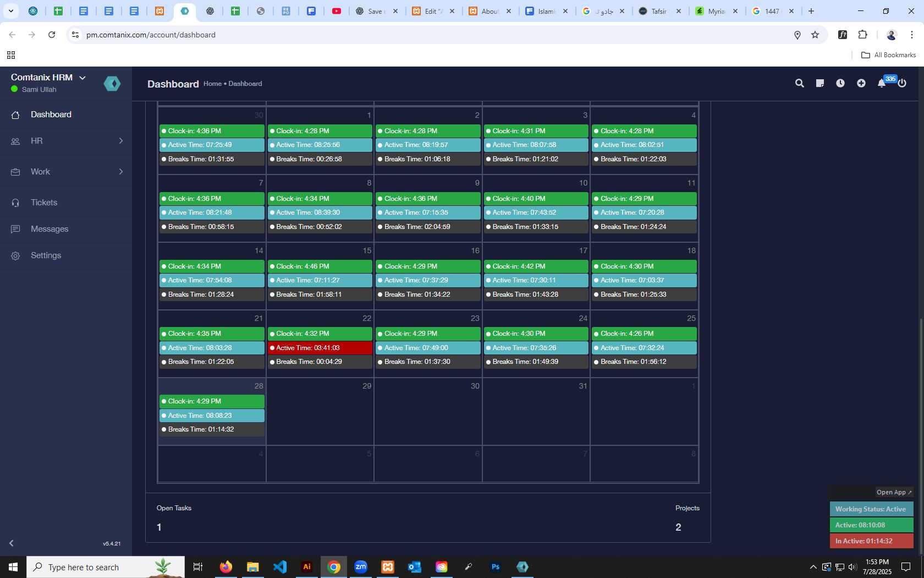924x578 pixels.
Task: Click Breaks Time: 02:04:59 entry
Action: (x=428, y=227)
